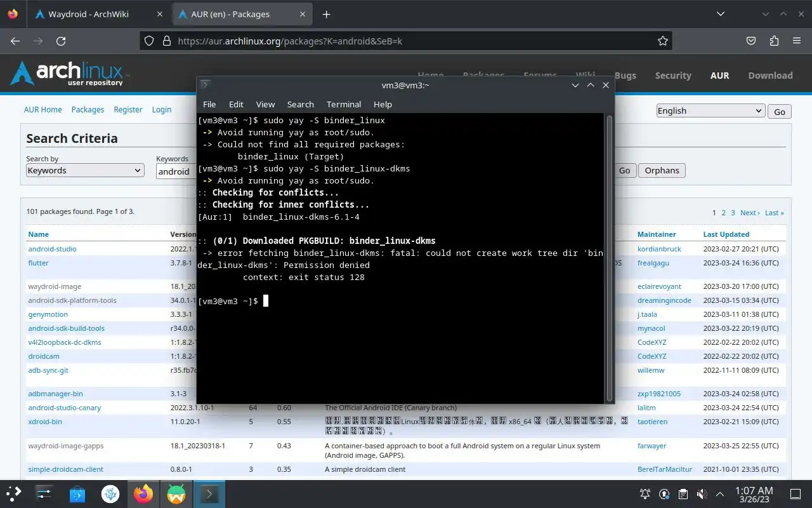Open the Download link in Arch header

pyautogui.click(x=770, y=75)
